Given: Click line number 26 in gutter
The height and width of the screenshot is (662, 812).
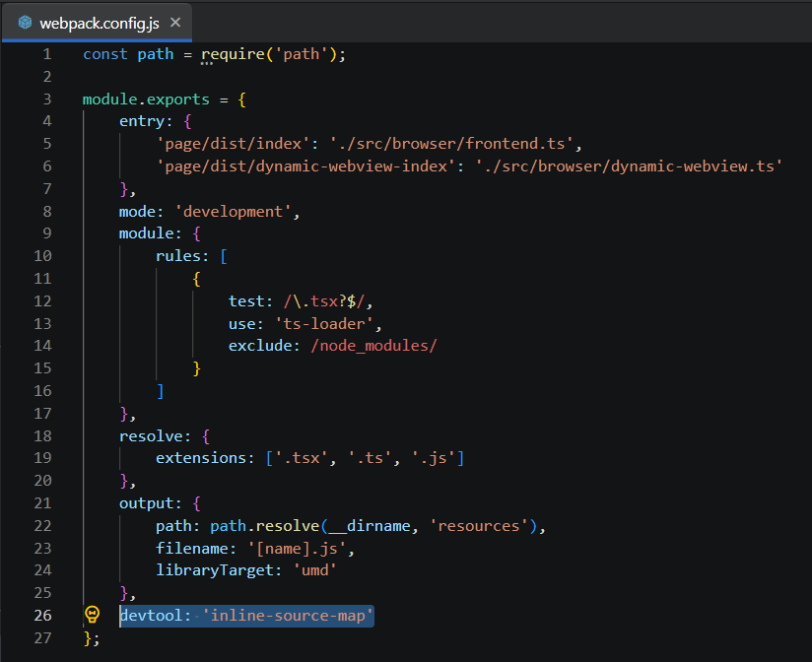Looking at the screenshot, I should [43, 616].
